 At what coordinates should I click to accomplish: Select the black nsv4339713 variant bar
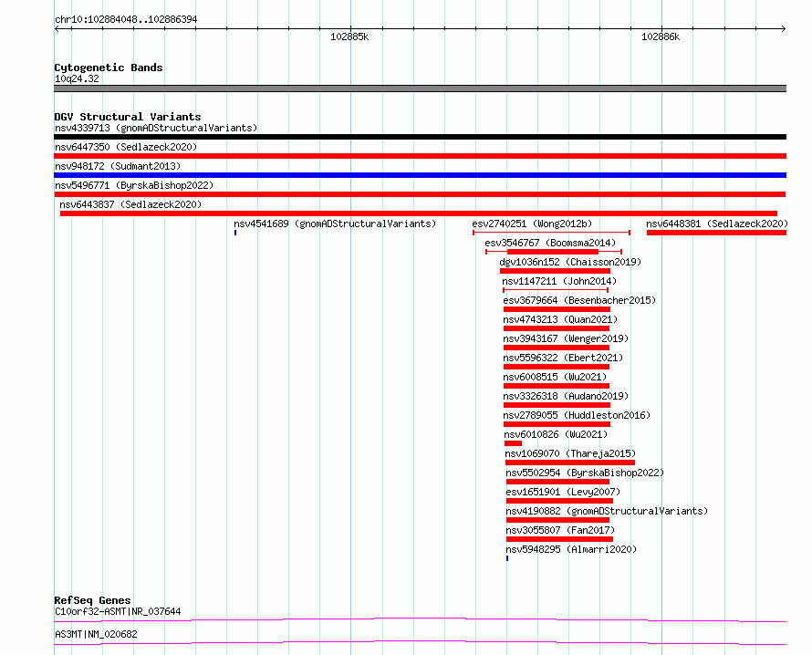(420, 137)
